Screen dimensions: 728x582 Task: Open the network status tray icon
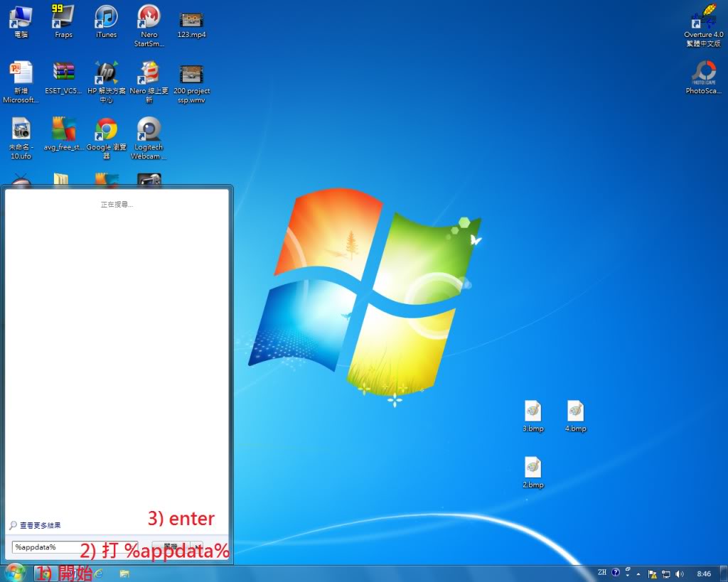tap(665, 574)
